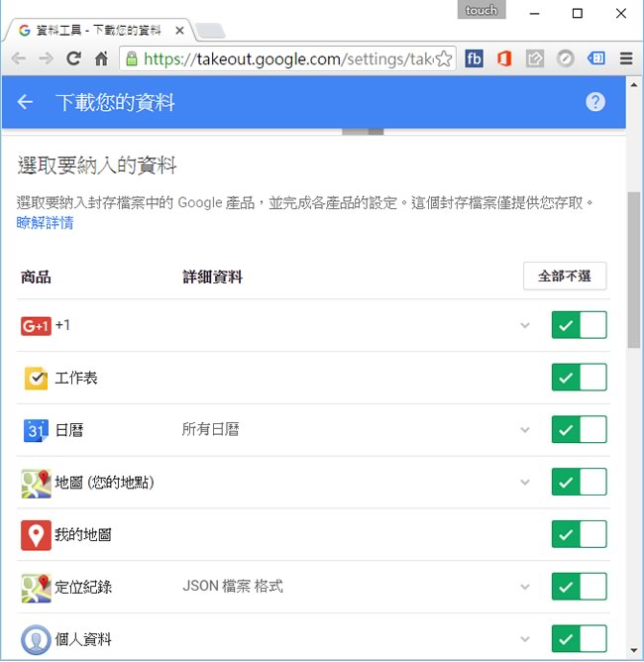Click the 選取要納入的資料 heading
The image size is (644, 662).
[x=97, y=165]
